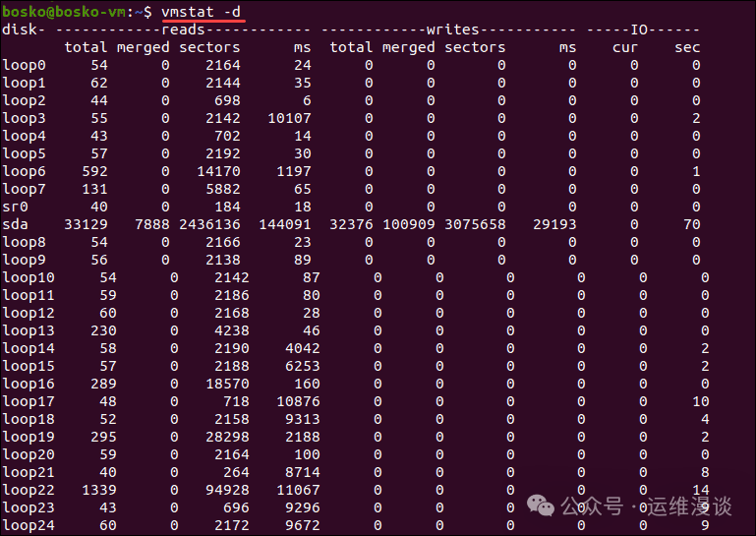Screen dimensions: 756x536
Task: Click the cur column header
Action: click(625, 48)
